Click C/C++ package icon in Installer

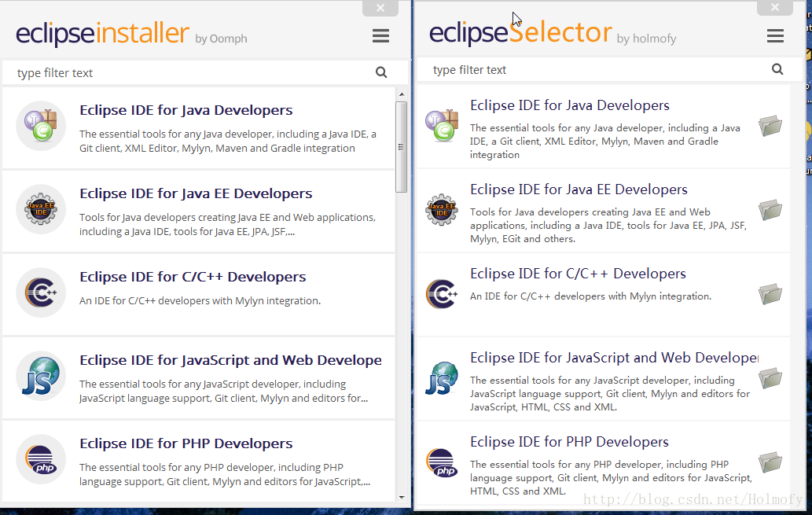tap(41, 292)
